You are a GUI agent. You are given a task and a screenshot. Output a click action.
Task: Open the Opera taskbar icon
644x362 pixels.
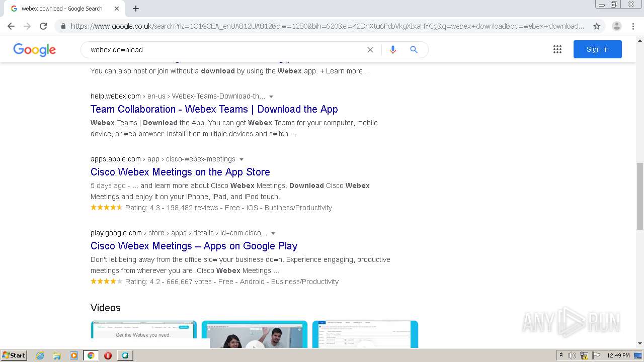[108, 355]
